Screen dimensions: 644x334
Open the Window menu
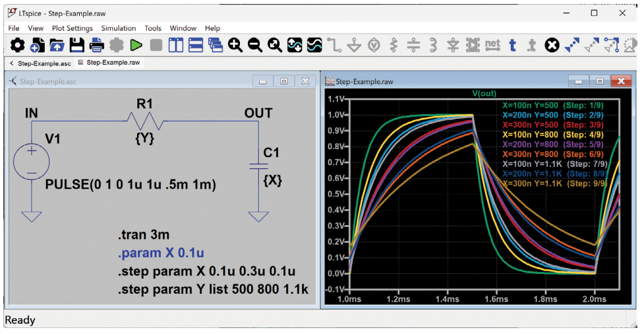(x=183, y=28)
